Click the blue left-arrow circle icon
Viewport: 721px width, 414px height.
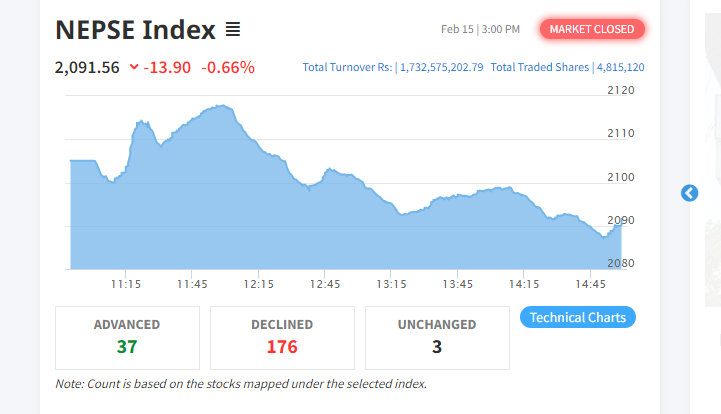[x=689, y=193]
